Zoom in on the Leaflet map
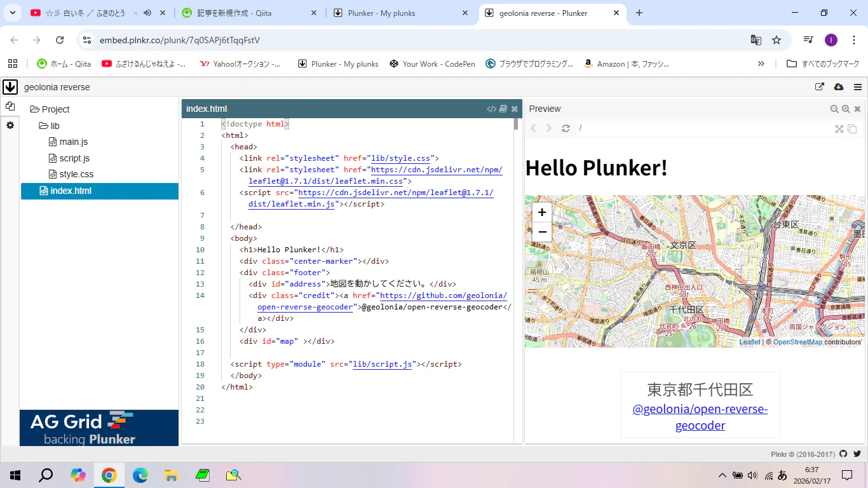The width and height of the screenshot is (868, 488). pyautogui.click(x=542, y=212)
